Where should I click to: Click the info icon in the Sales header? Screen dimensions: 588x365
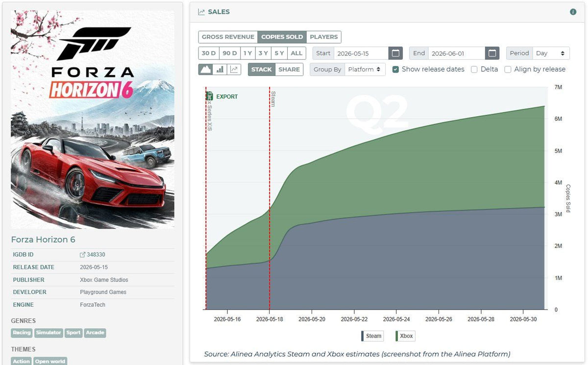573,12
